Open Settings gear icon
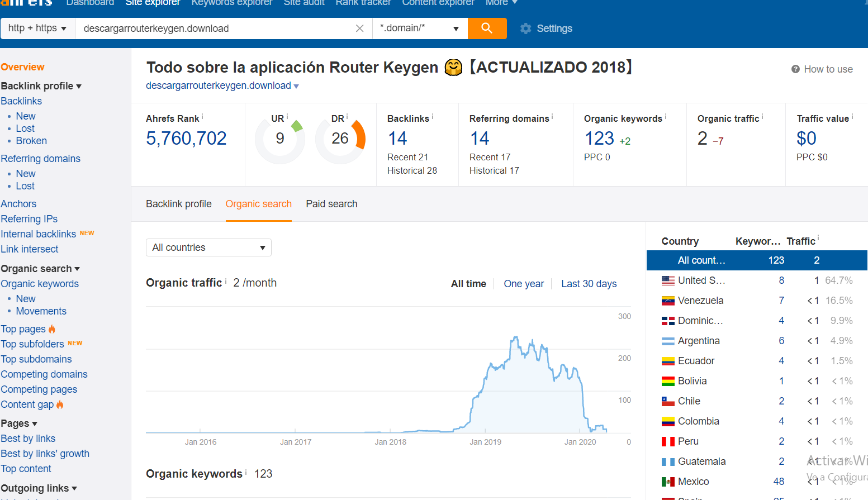 (525, 28)
